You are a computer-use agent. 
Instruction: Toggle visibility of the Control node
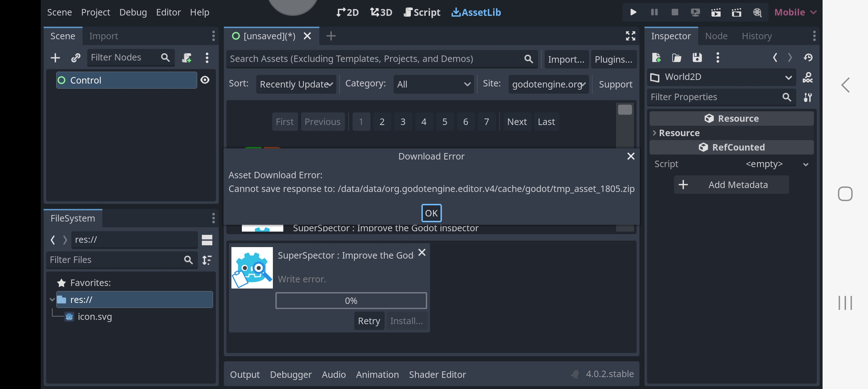pos(205,80)
